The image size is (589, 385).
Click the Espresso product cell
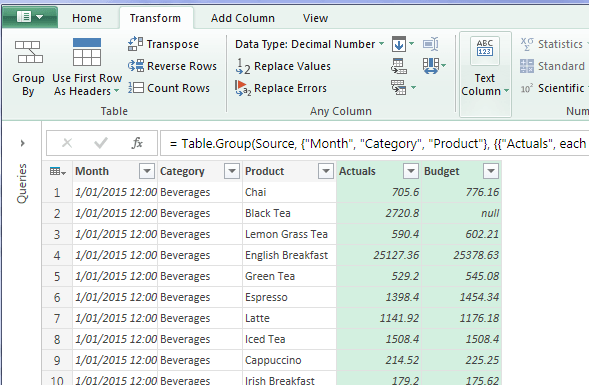pyautogui.click(x=289, y=297)
